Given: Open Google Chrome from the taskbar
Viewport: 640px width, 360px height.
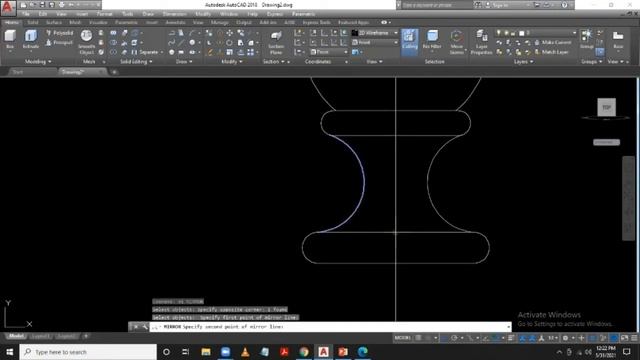Looking at the screenshot, I should click(304, 352).
